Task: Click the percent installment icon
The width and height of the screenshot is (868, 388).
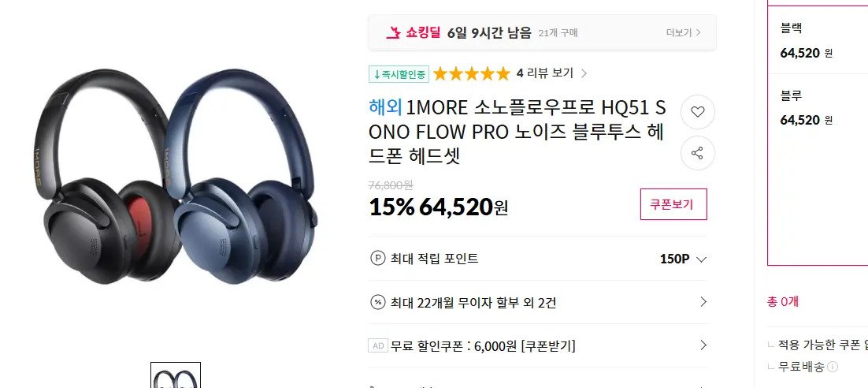Action: 377,302
